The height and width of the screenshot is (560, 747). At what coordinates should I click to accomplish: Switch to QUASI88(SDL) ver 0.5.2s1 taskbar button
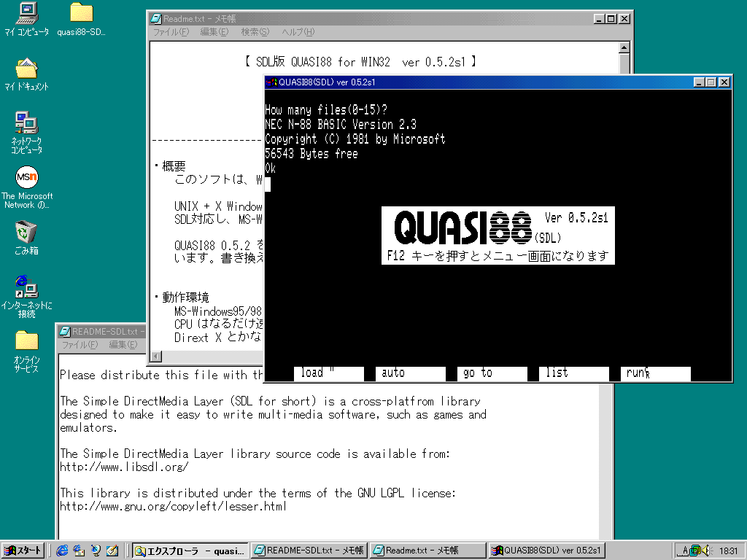click(546, 551)
